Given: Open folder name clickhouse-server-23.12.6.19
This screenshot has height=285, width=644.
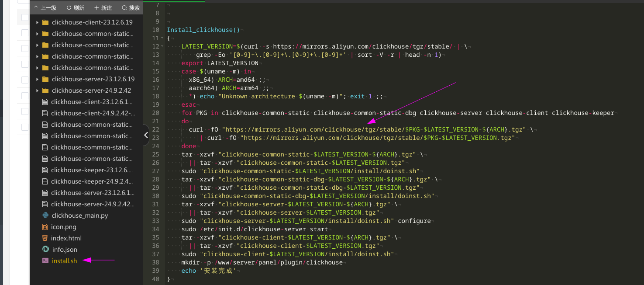Looking at the screenshot, I should click(x=93, y=79).
